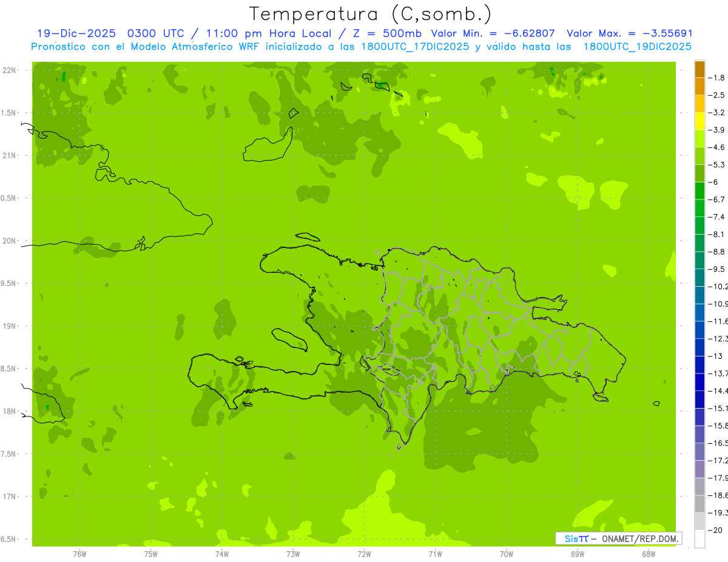Click "Valor Min. = -6.62807" text
Image resolution: width=728 pixels, height=562 pixels.
point(493,34)
